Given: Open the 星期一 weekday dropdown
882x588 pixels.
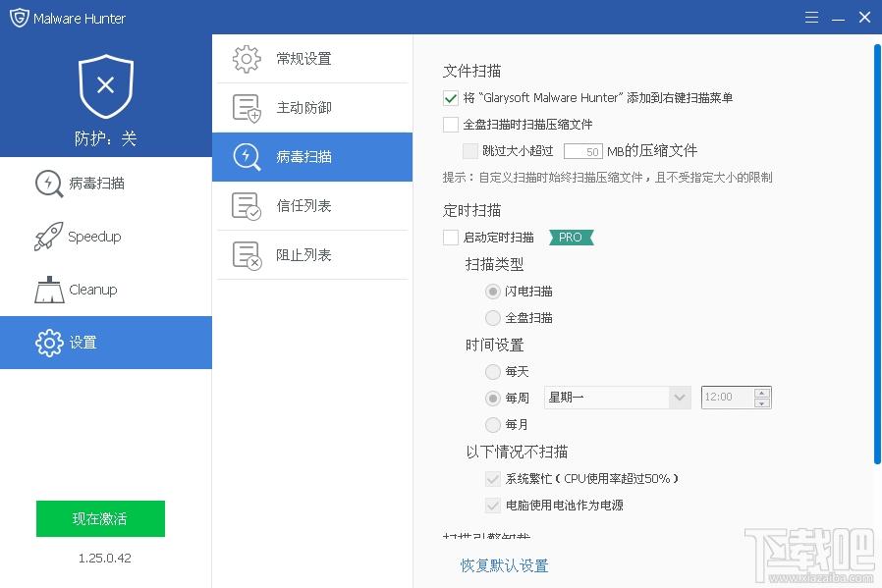Looking at the screenshot, I should pos(680,397).
